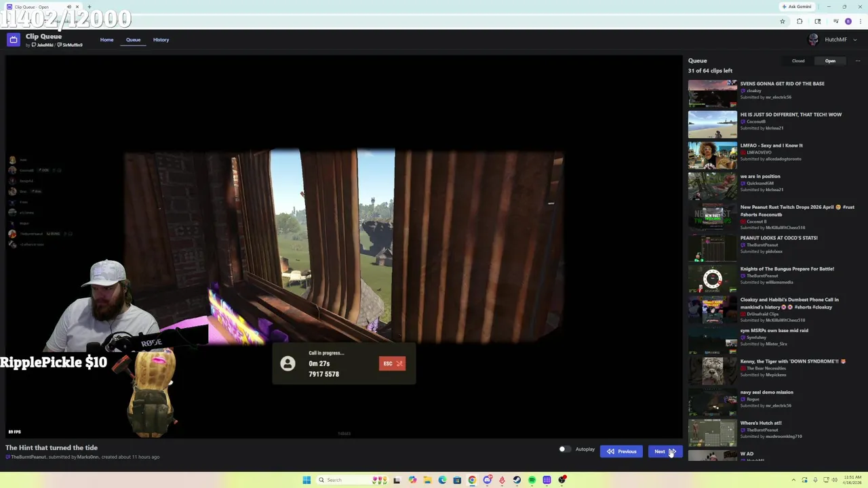Open the Chrome three-dot menu

pyautogui.click(x=861, y=22)
